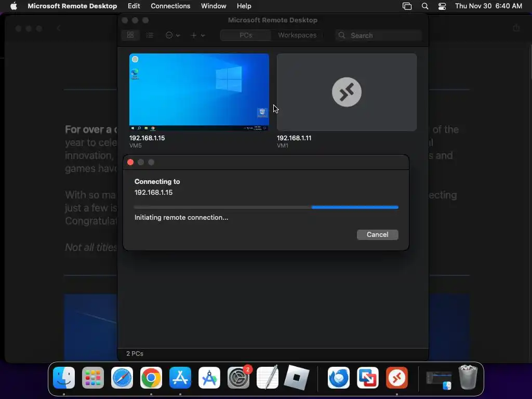Screen dimensions: 532x399
Task: Select list view icon in toolbar
Action: (x=150, y=35)
